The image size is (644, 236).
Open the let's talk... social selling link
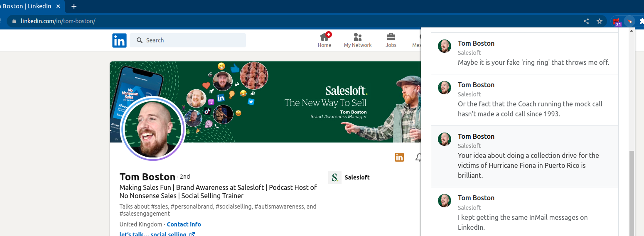(x=157, y=234)
